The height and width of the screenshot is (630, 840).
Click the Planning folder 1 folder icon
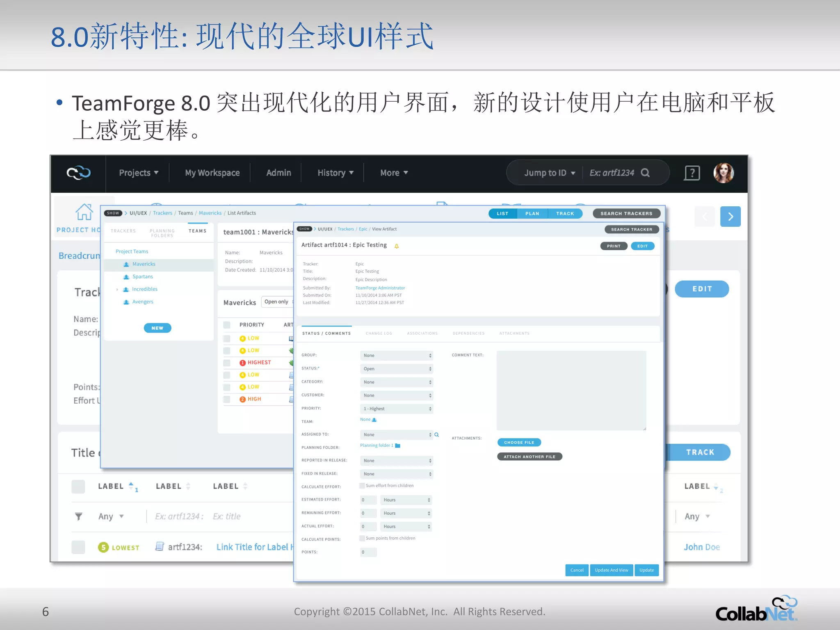point(397,446)
